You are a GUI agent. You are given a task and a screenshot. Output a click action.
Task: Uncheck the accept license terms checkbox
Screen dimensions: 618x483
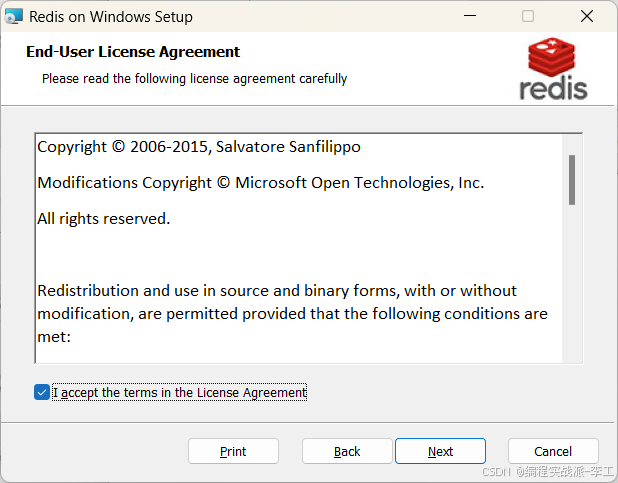[42, 392]
